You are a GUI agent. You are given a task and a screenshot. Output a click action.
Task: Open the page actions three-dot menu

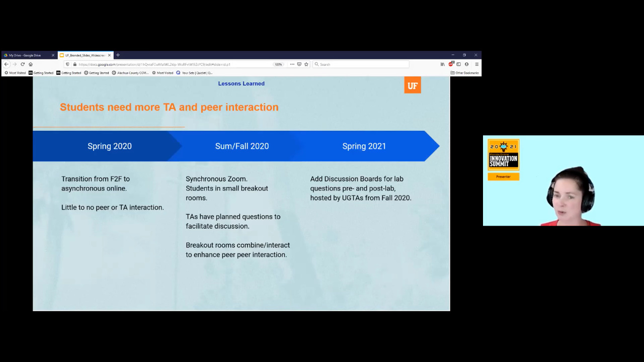pos(292,64)
